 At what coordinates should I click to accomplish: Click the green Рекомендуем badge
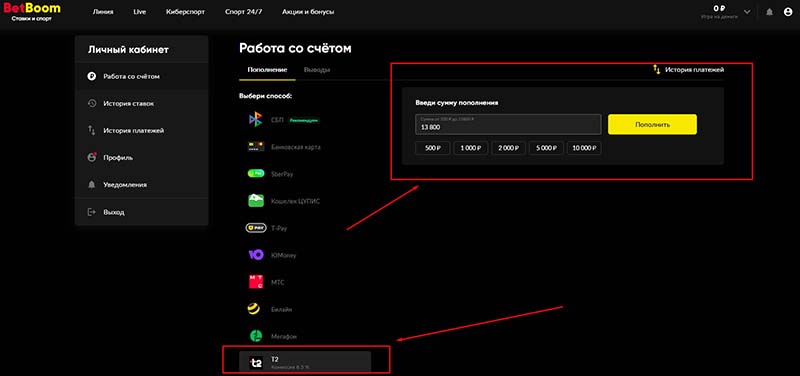[x=304, y=120]
